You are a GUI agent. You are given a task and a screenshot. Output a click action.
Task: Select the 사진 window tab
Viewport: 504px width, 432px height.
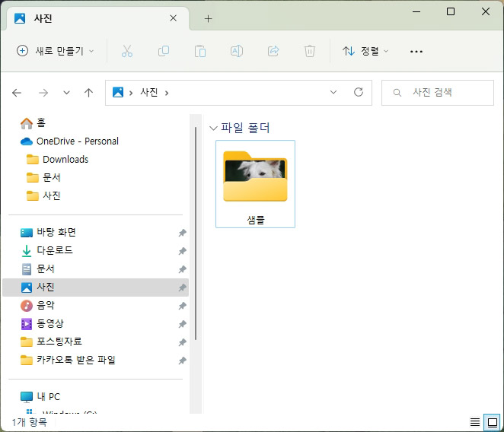(97, 18)
